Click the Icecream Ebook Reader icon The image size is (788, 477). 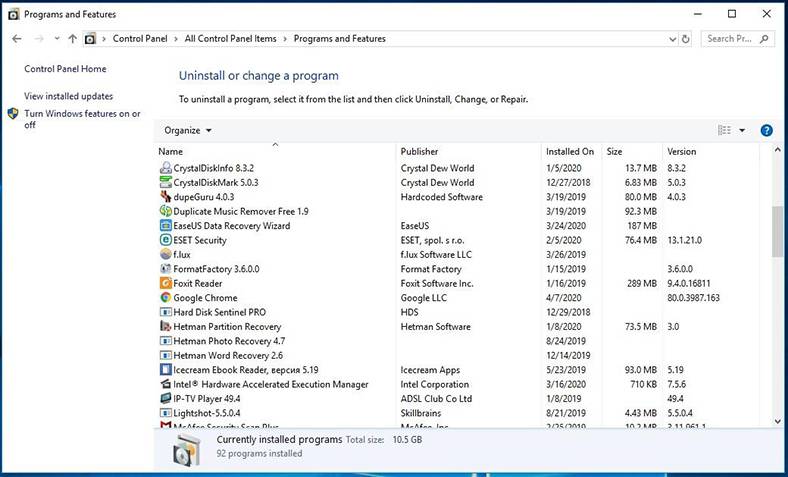click(x=165, y=370)
